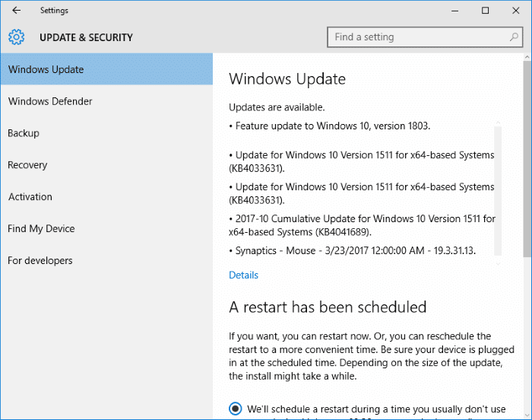Open the Windows Defender section
Screen dimensions: 532x420
pos(106,101)
